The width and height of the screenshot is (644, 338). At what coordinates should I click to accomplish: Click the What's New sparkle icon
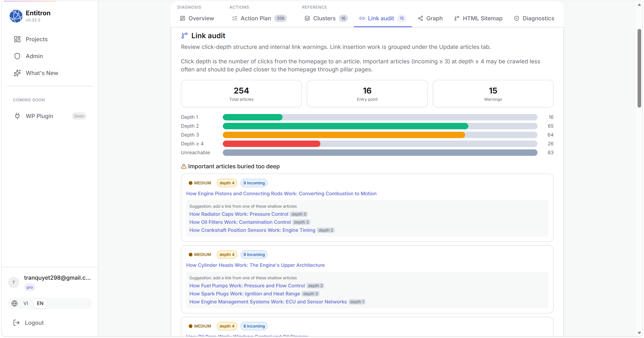pos(17,73)
